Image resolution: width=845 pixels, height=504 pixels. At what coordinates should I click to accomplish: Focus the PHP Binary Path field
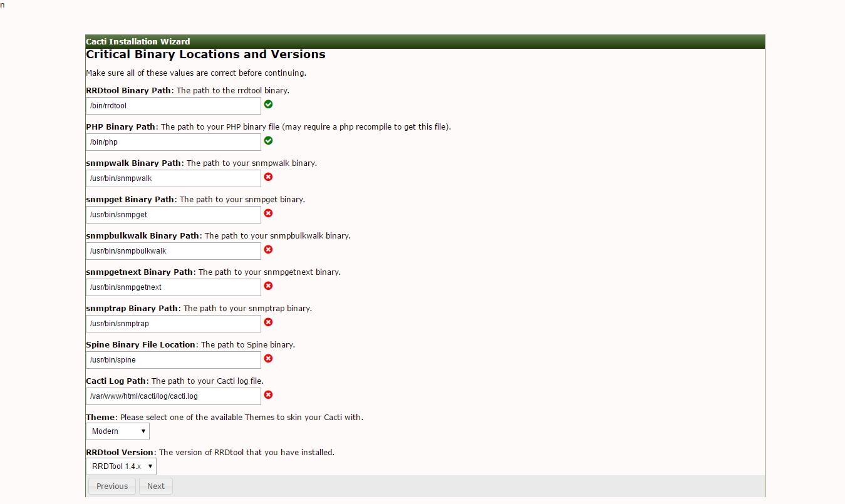(174, 142)
